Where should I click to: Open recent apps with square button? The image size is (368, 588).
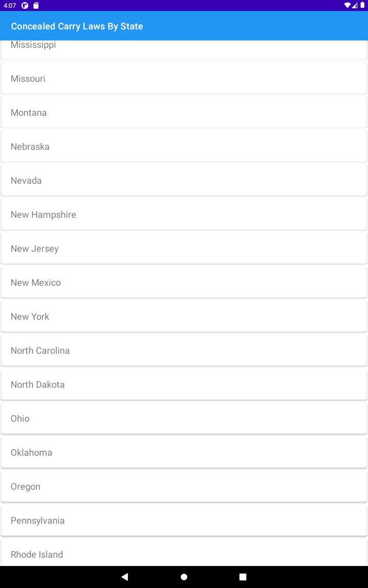click(x=243, y=577)
